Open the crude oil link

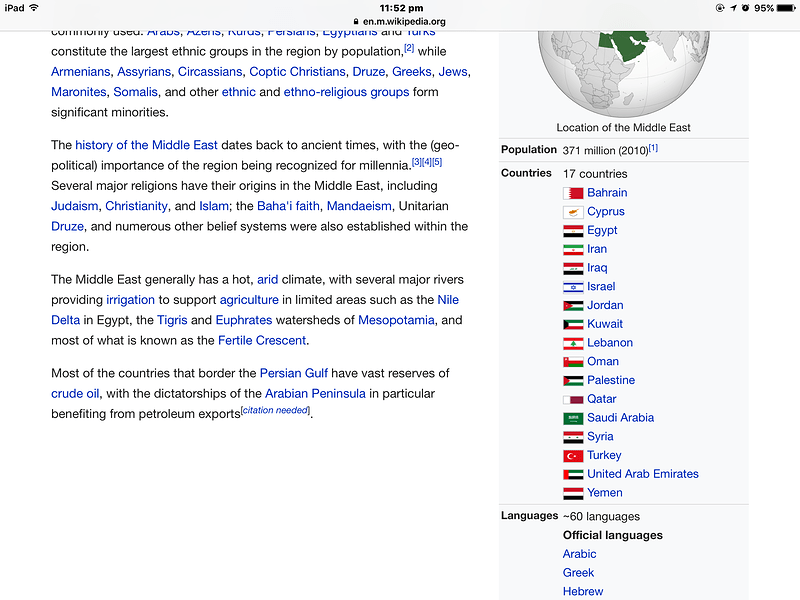75,394
